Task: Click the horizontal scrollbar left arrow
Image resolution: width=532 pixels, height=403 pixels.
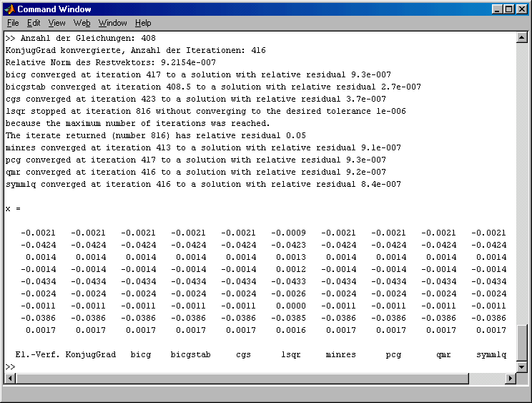Action: 9,377
